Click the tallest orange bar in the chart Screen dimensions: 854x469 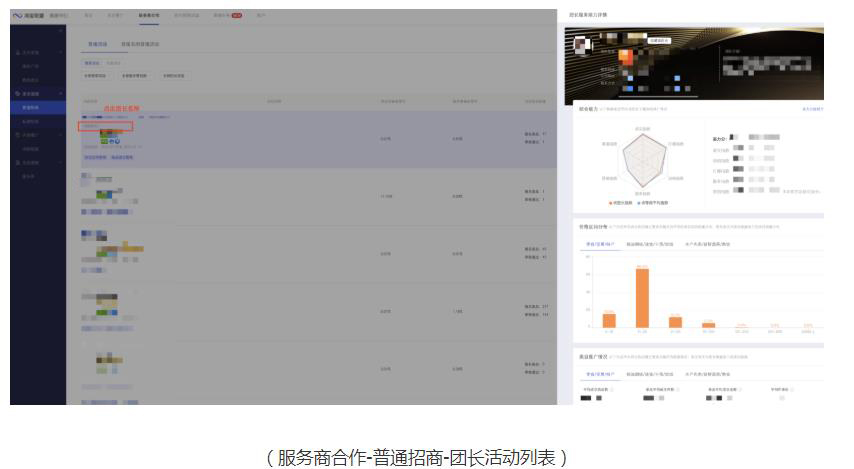pyautogui.click(x=642, y=298)
